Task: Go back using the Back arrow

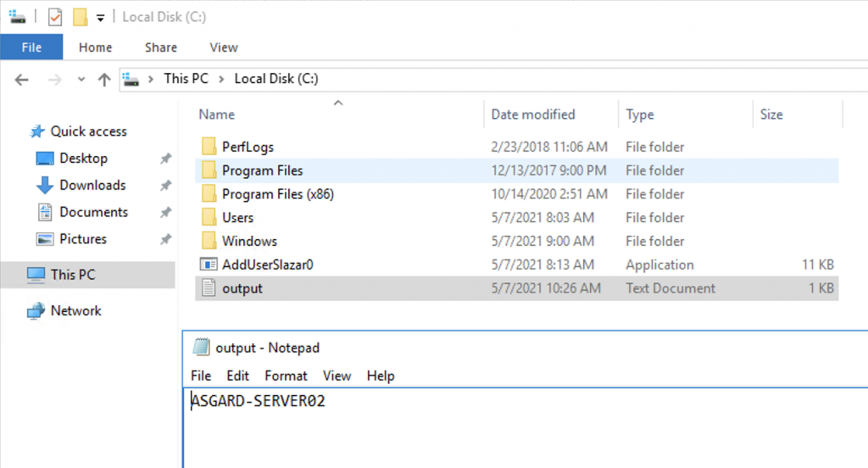Action: [x=22, y=79]
